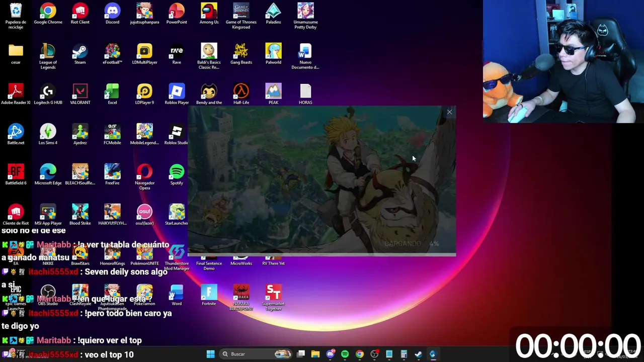Select the PEAK desktop icon

[x=273, y=94]
